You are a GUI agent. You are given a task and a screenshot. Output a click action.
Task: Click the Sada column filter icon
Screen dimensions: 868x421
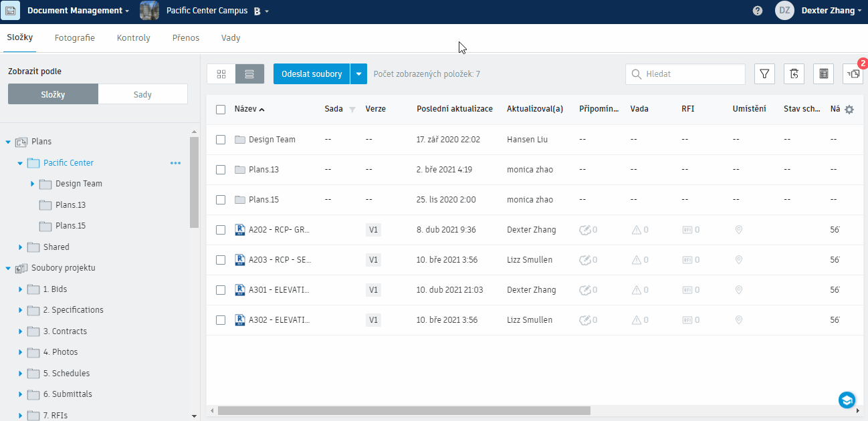352,110
